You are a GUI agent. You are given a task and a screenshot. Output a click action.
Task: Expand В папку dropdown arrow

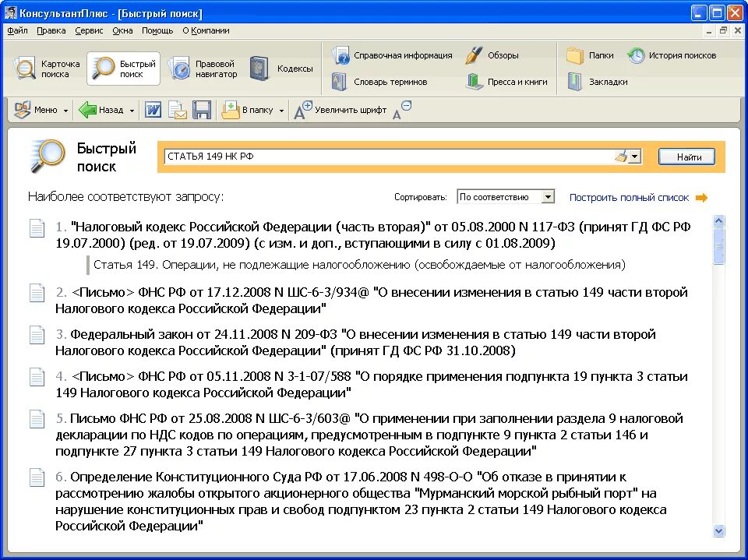click(281, 110)
